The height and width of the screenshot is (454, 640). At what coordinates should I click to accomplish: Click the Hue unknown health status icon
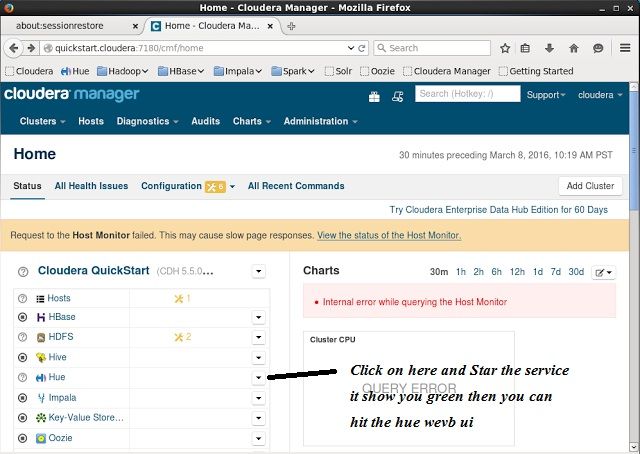22,378
